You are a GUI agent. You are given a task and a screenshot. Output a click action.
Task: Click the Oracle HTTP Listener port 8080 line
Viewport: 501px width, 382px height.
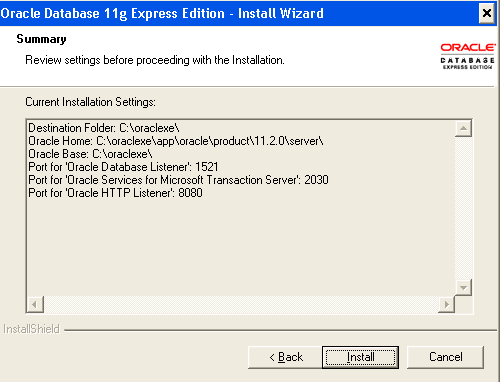pyautogui.click(x=115, y=193)
